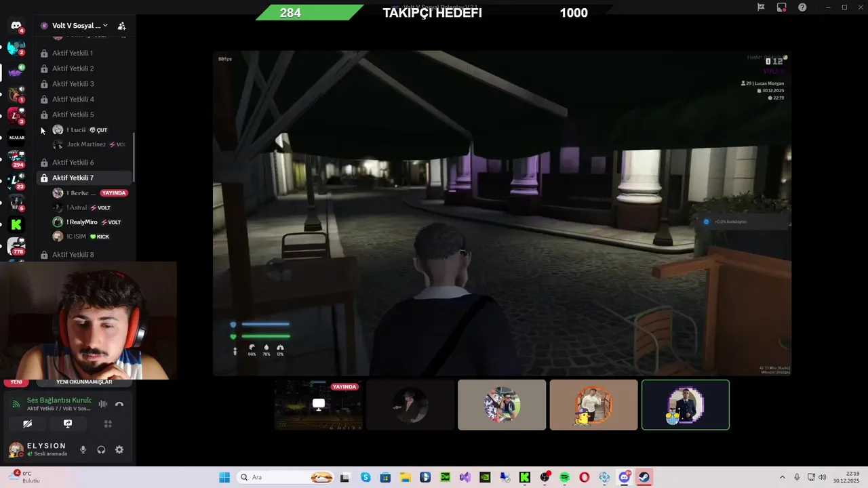Open Opera browser from taskbar
Image resolution: width=868 pixels, height=488 pixels.
pos(585,477)
